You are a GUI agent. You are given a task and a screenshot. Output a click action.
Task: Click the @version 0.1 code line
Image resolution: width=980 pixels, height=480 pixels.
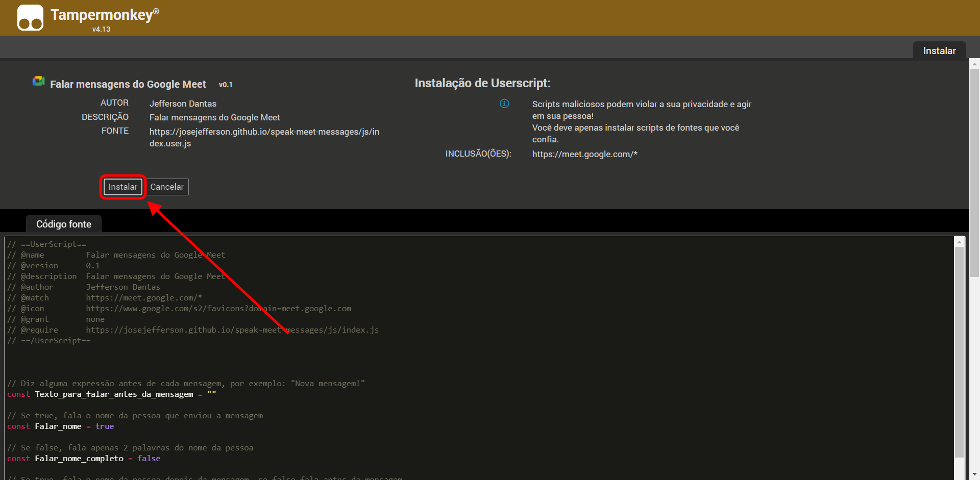point(54,266)
